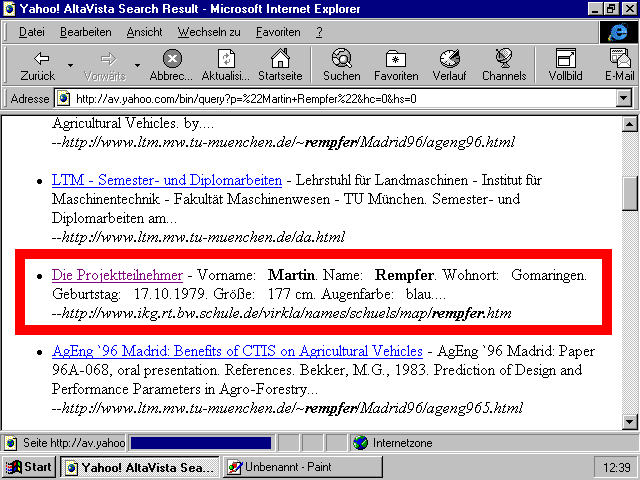Open the Zurück history dropdown arrow
Screen dimensions: 640x480
(70, 65)
